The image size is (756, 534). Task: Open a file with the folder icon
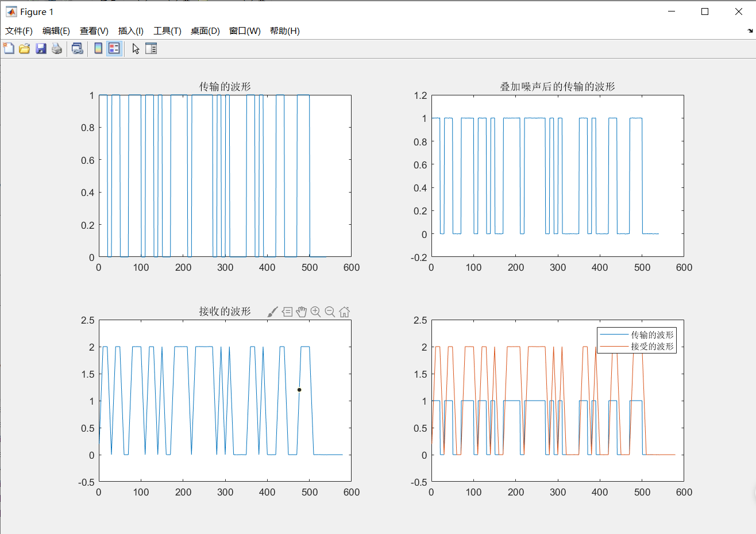click(x=24, y=49)
